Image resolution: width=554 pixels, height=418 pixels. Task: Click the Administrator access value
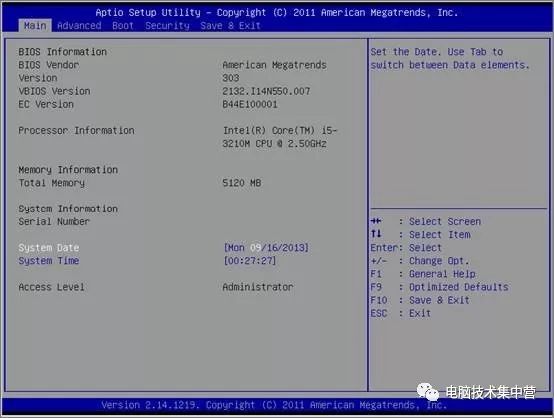tap(258, 287)
